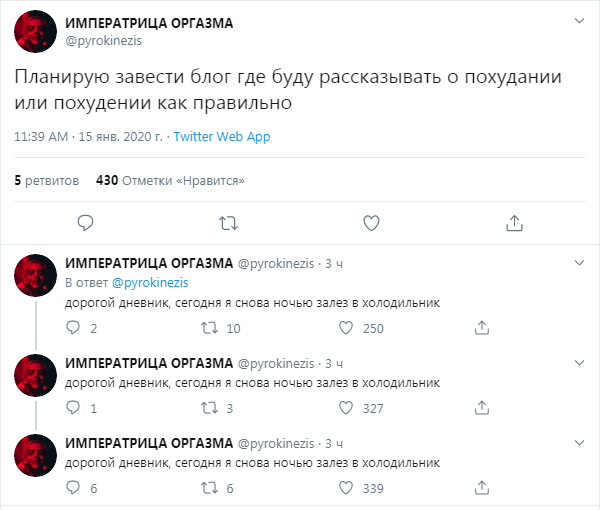Open the main tweet author's avatar

coord(35,31)
